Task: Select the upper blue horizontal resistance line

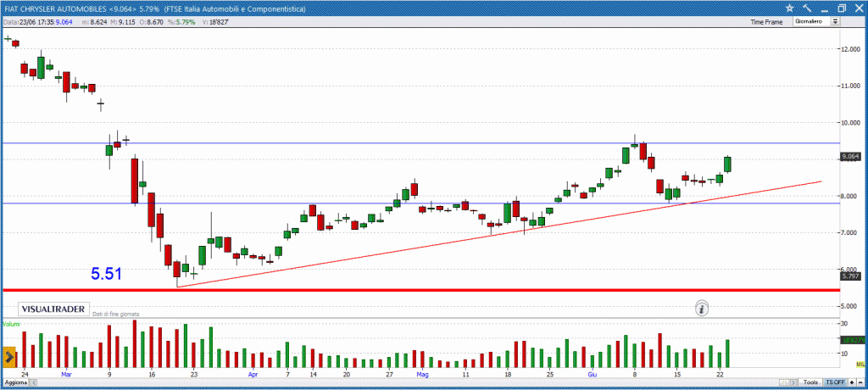Action: coord(420,143)
